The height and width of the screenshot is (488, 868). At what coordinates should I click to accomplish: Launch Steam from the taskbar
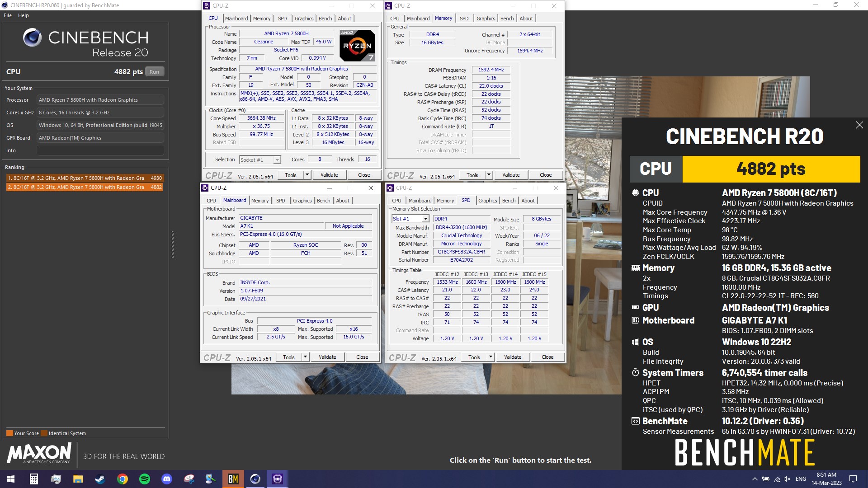(100, 479)
